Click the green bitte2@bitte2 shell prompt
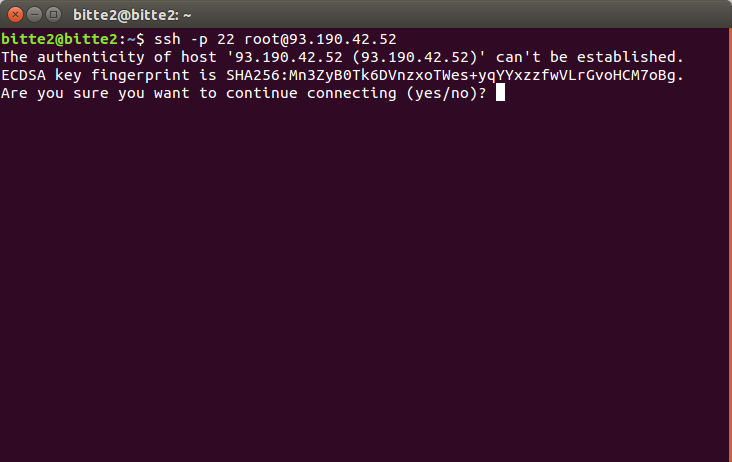The width and height of the screenshot is (732, 462). 59,39
